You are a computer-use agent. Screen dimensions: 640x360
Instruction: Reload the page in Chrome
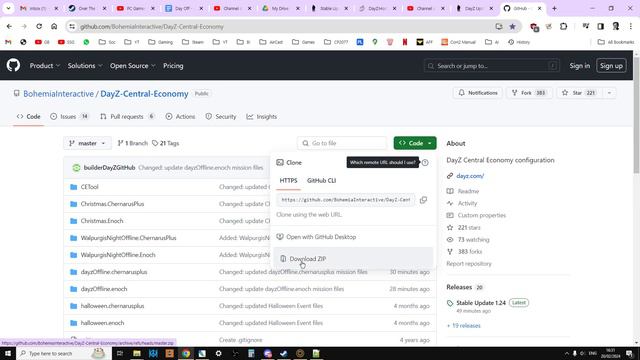click(39, 27)
